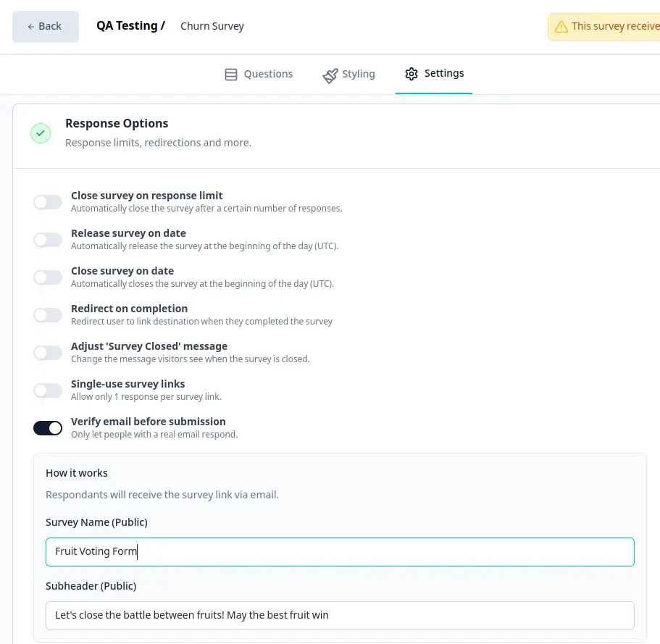Click the survey warning banner
The width and height of the screenshot is (660, 644).
point(603,27)
